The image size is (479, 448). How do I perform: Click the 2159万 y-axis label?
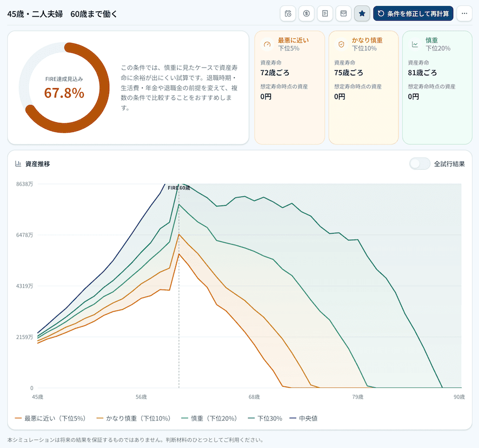point(24,337)
